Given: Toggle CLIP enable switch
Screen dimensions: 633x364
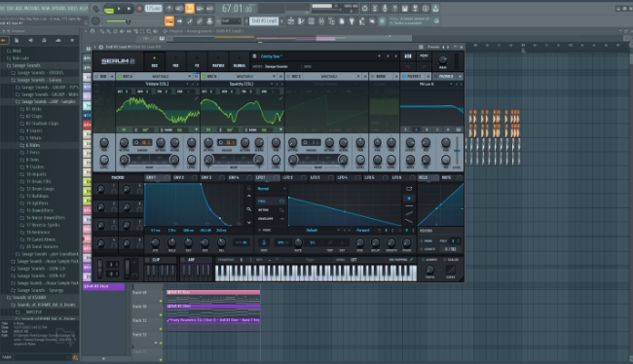Looking at the screenshot, I should (147, 260).
